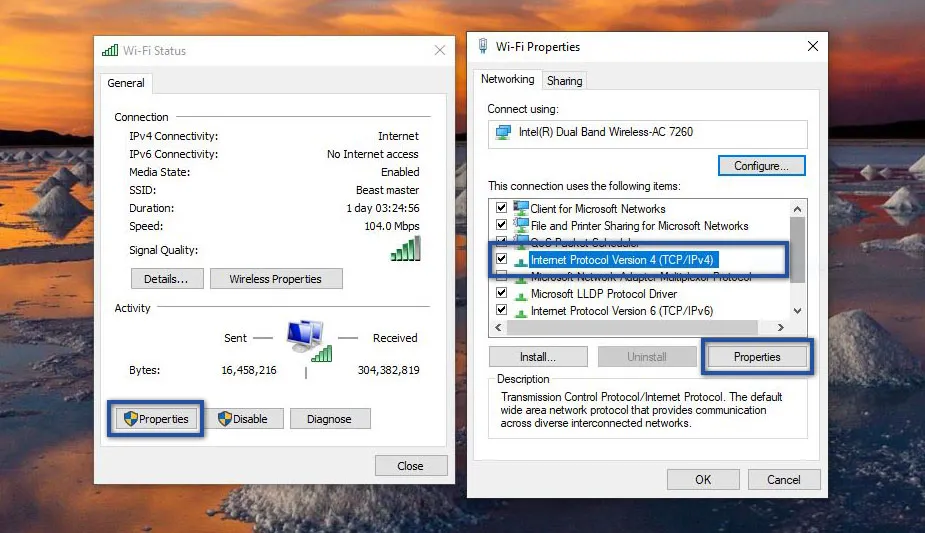Click the Wi-Fi signal icon in Wi-Fi Status title
Image resolution: width=925 pixels, height=533 pixels.
click(110, 51)
